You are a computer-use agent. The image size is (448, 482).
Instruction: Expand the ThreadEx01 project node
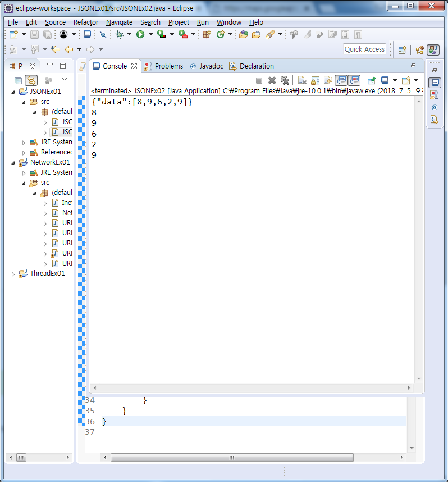13,274
